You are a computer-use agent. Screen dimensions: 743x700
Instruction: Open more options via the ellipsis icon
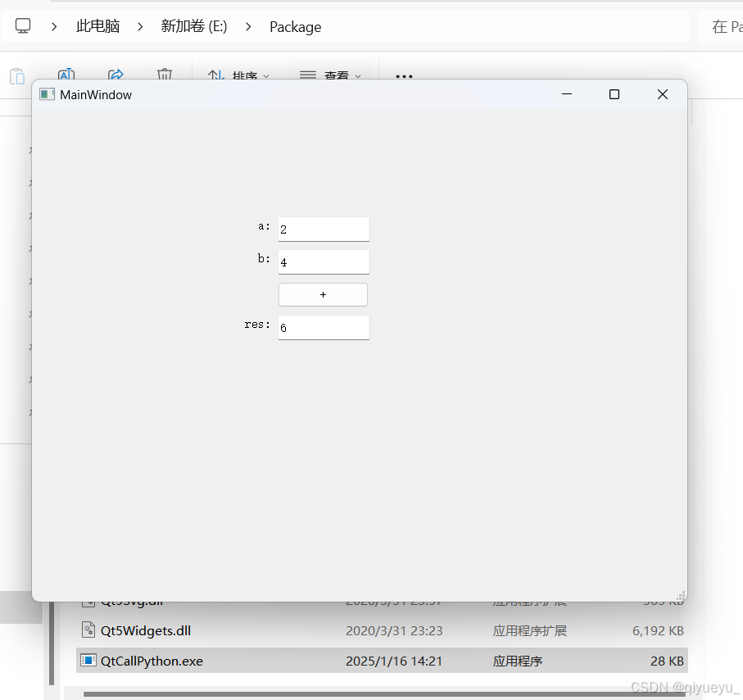click(403, 75)
